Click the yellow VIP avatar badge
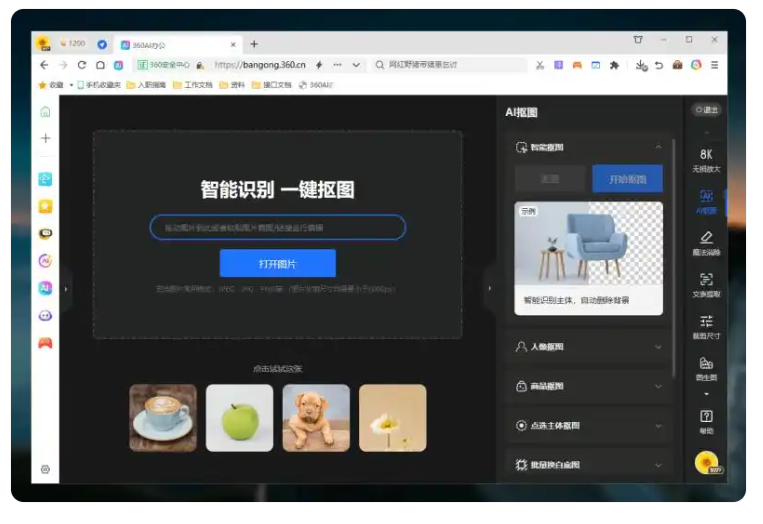763x524 pixels. tap(708, 463)
